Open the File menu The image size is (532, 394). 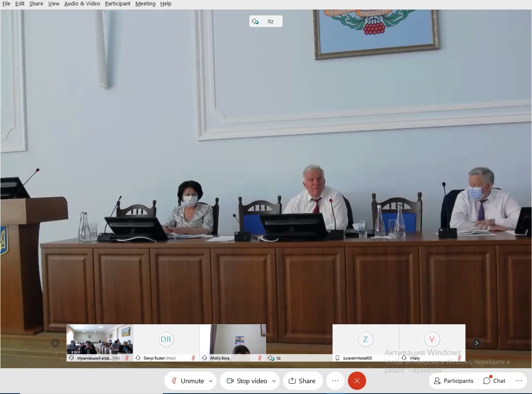coord(6,3)
